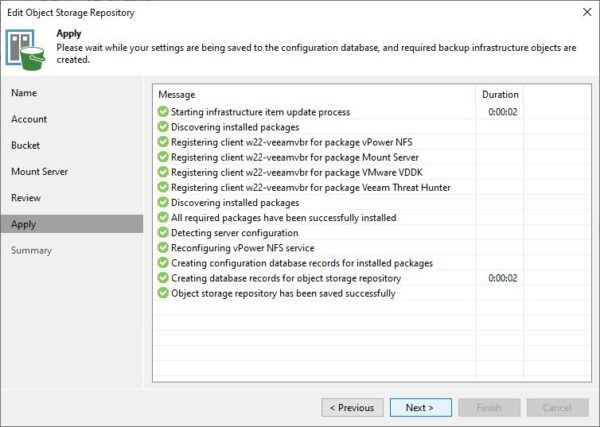The width and height of the screenshot is (600, 427).
Task: Click success icon beside Starting infrastructure item update process
Action: coord(163,112)
